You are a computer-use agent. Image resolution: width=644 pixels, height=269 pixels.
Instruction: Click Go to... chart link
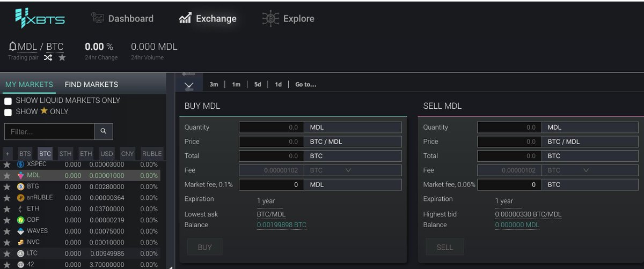tap(305, 85)
